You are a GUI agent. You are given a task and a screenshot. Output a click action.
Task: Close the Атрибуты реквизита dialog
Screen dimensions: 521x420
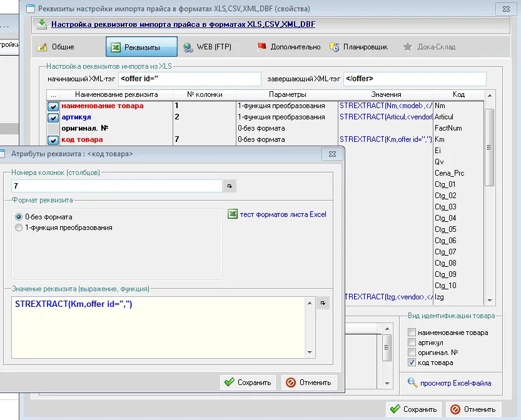(x=332, y=154)
